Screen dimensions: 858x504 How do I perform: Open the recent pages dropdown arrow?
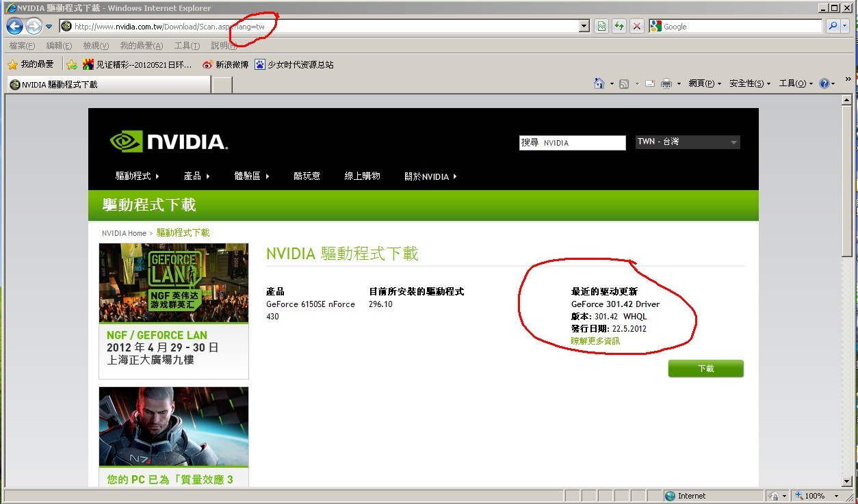[49, 27]
